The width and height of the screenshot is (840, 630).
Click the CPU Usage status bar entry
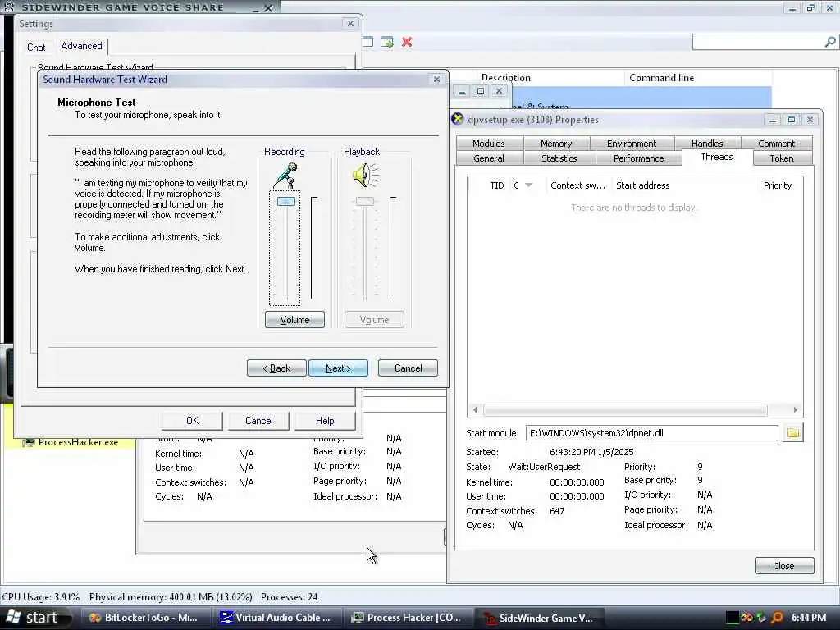pyautogui.click(x=41, y=597)
